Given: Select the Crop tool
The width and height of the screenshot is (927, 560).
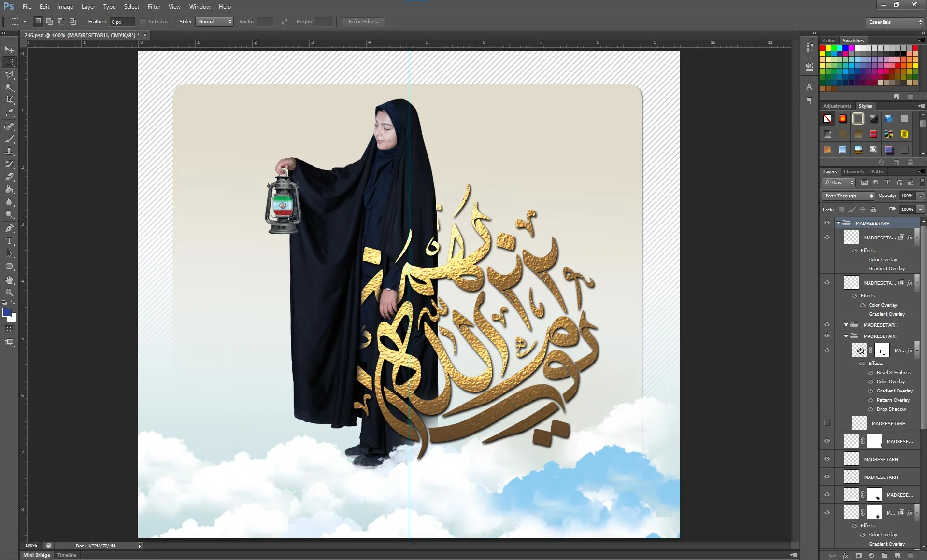Looking at the screenshot, I should (x=9, y=100).
